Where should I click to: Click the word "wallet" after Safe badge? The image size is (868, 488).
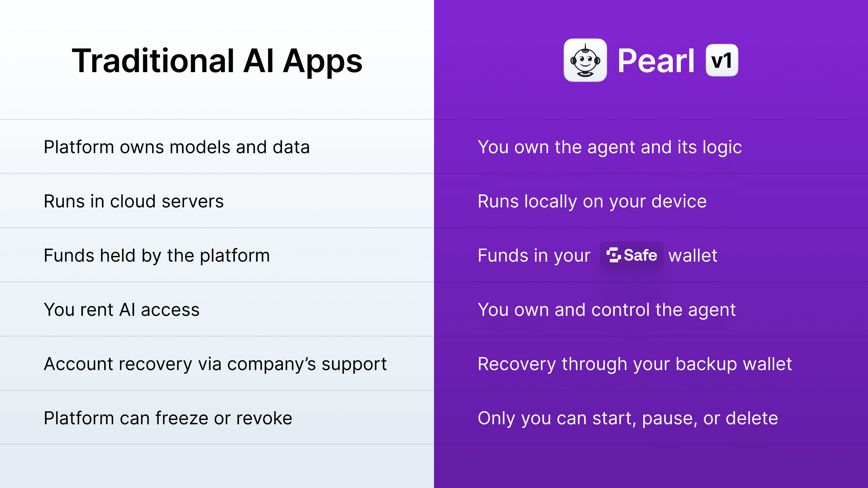[x=693, y=256]
